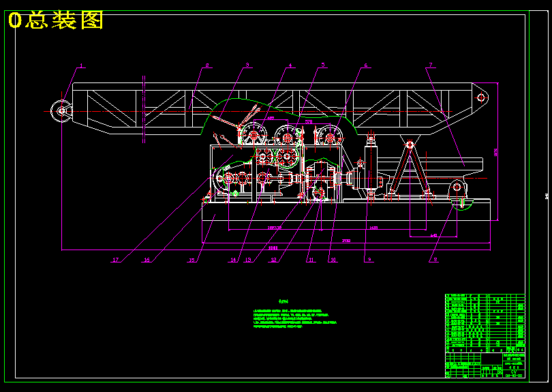The height and width of the screenshot is (392, 552).
Task: Select part balloon number "6"
Action: point(366,65)
